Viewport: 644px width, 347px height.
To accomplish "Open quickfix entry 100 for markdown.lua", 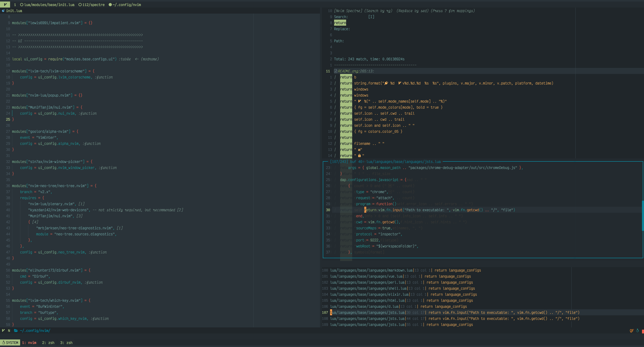I will (x=371, y=270).
